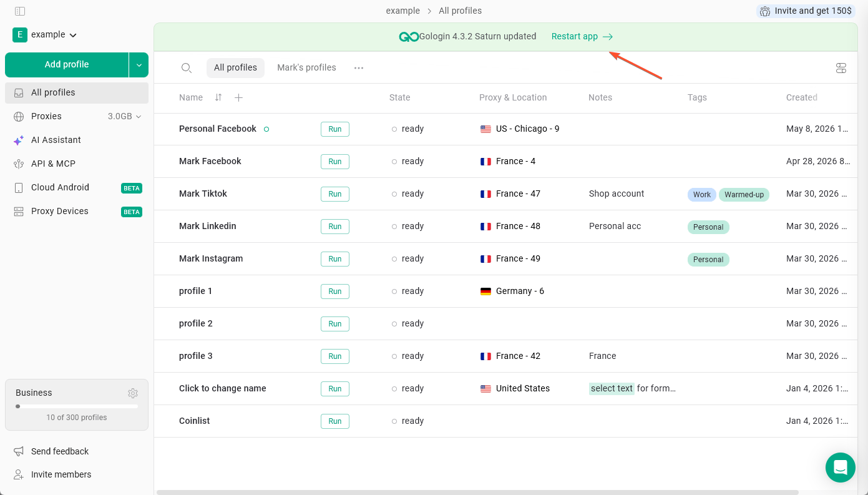This screenshot has width=868, height=495.
Task: Click the Warmed-up tag
Action: coord(744,195)
